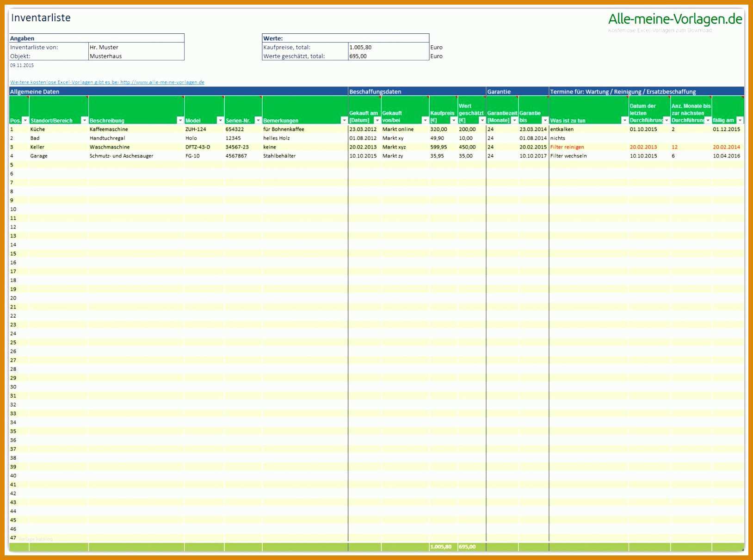Select seller cell 'Markt xyz'
Image resolution: width=753 pixels, height=560 pixels.
click(x=405, y=147)
